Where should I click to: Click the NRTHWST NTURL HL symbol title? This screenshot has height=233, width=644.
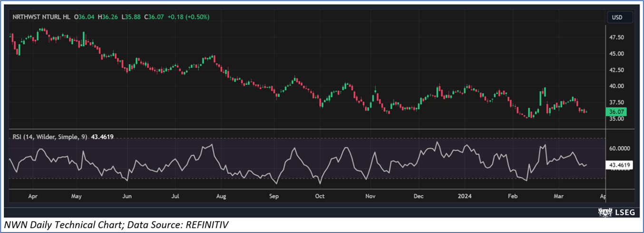coord(42,17)
